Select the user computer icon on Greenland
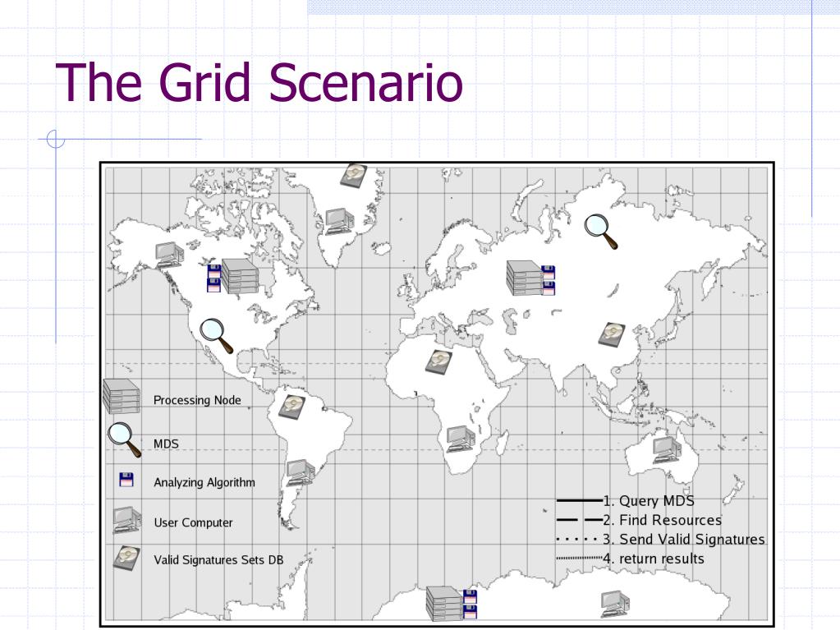 [x=340, y=222]
